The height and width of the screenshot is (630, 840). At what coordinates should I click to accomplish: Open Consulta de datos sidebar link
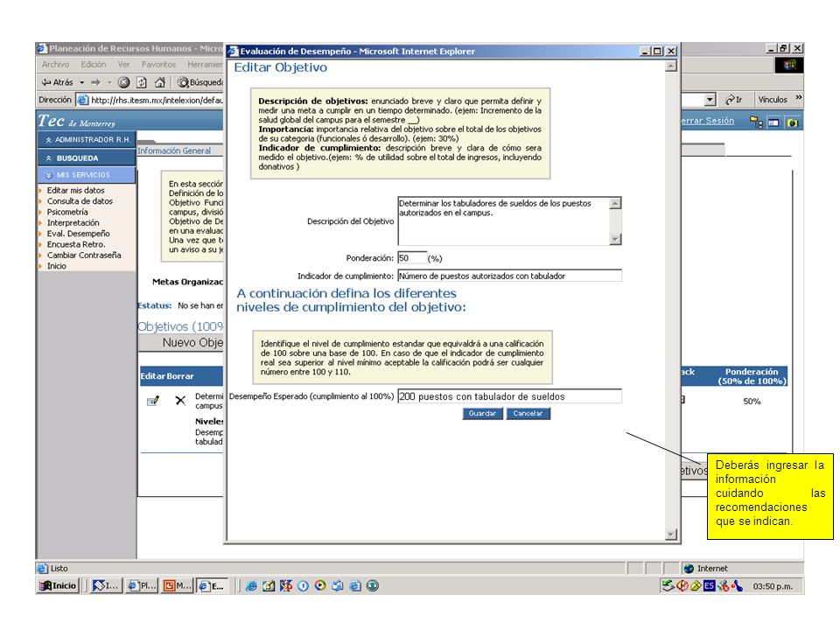[80, 201]
